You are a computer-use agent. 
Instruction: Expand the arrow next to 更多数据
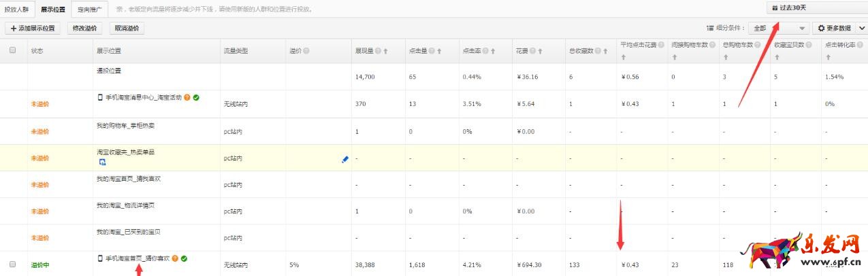click(861, 29)
